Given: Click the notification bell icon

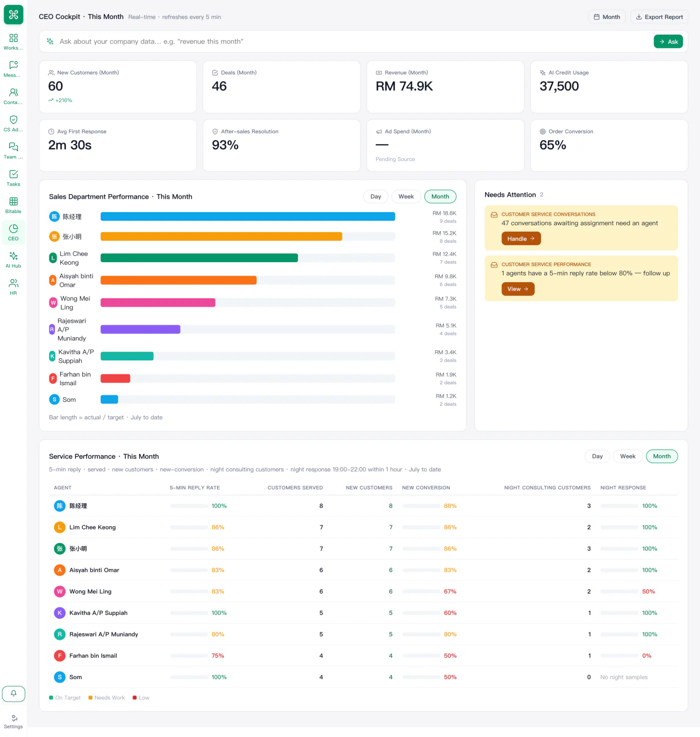Looking at the screenshot, I should pos(13,693).
